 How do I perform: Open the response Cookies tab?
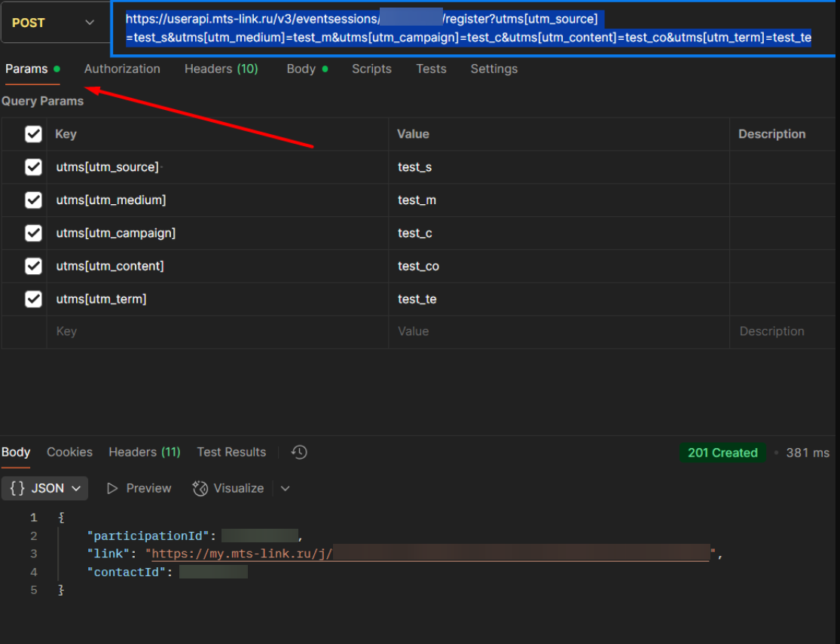pyautogui.click(x=69, y=452)
